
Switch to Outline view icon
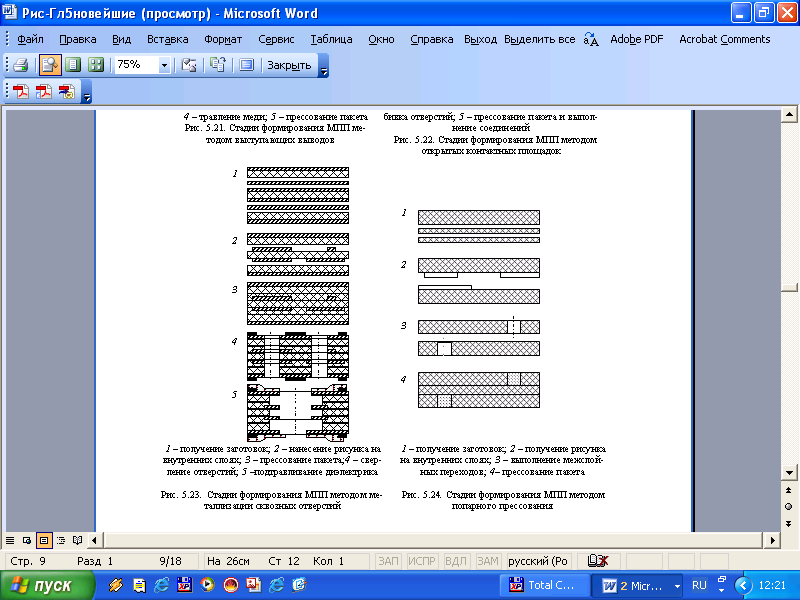(61, 540)
